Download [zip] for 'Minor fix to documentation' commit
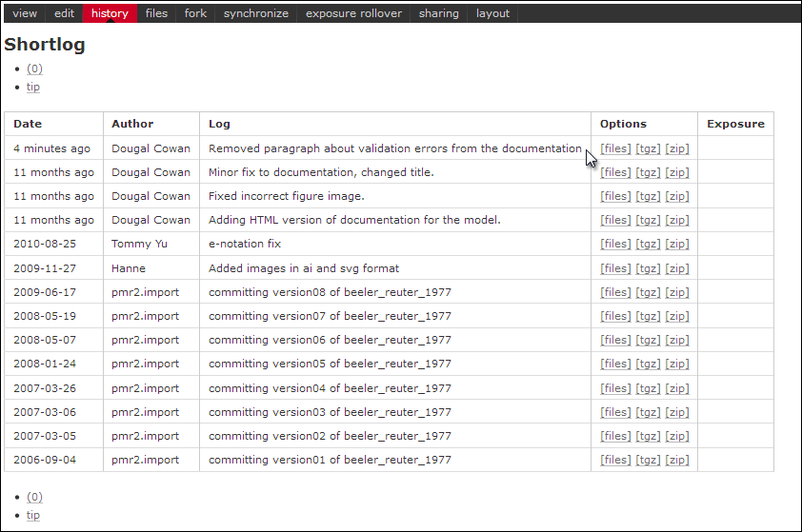802x532 pixels. click(676, 173)
